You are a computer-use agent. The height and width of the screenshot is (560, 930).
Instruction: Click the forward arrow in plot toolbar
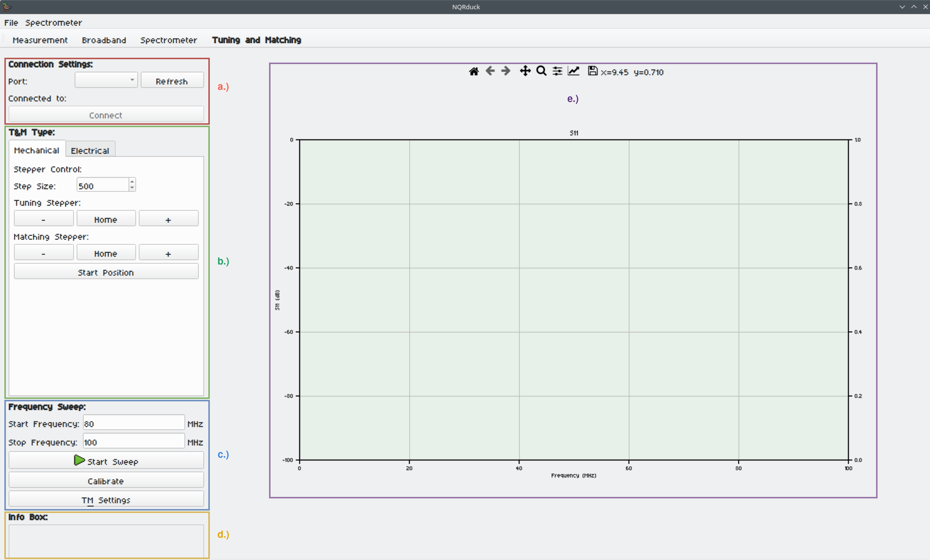point(506,71)
